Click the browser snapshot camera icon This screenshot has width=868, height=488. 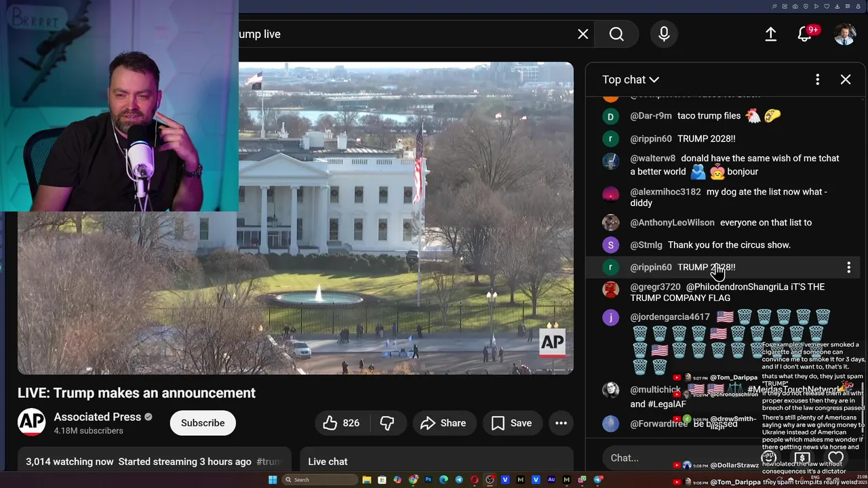(x=795, y=6)
